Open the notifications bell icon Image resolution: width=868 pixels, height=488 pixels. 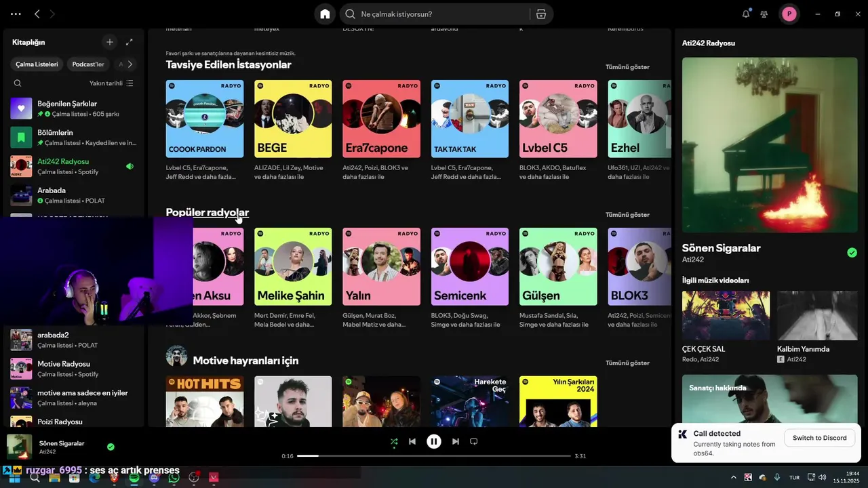click(x=746, y=14)
